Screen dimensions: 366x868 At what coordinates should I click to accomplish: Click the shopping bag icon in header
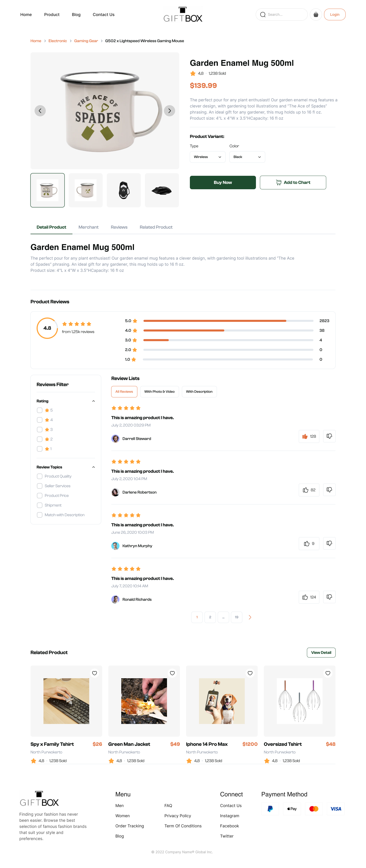[x=315, y=14]
